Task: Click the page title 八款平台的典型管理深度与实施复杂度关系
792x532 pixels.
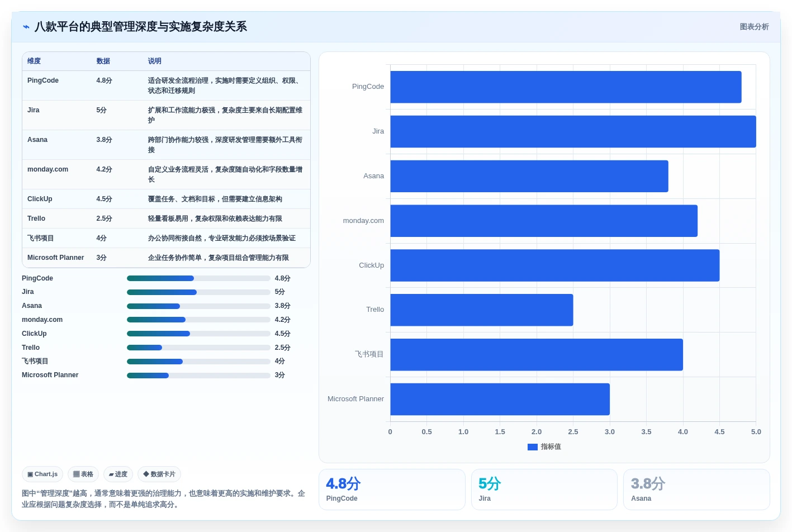Action: [x=141, y=27]
